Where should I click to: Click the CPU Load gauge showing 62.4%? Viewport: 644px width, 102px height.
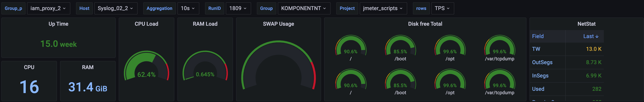(x=147, y=66)
